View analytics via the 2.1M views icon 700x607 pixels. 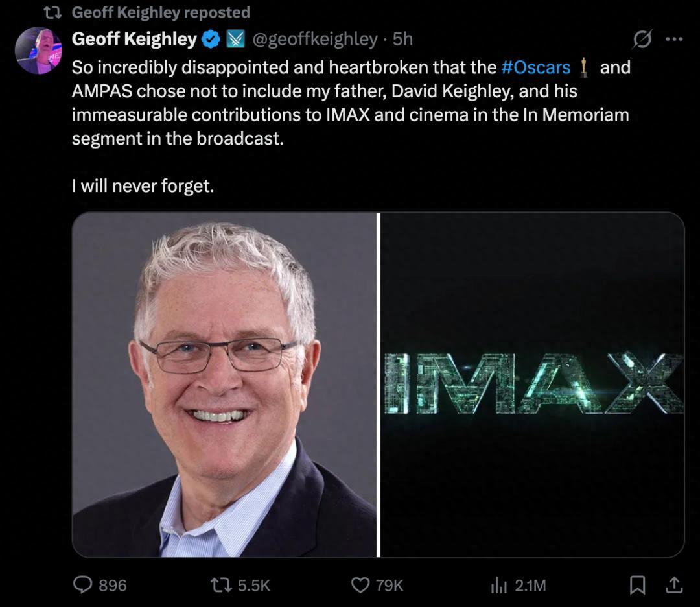pyautogui.click(x=498, y=585)
